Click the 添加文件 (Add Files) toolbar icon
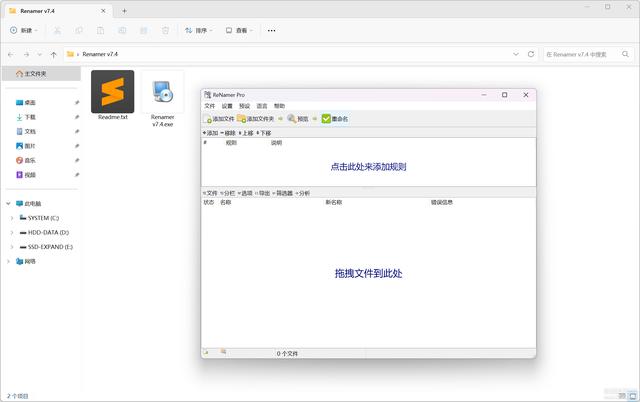The image size is (640, 402). pyautogui.click(x=208, y=119)
